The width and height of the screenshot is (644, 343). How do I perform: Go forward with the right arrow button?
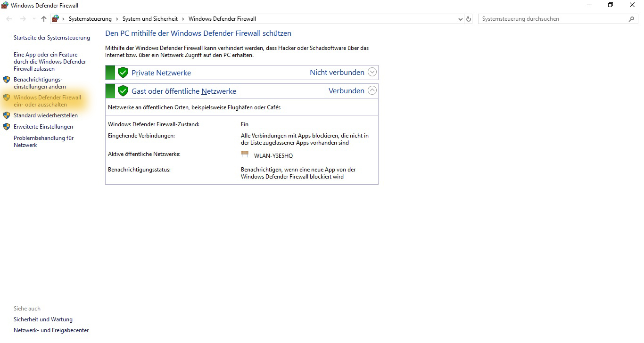coord(23,19)
